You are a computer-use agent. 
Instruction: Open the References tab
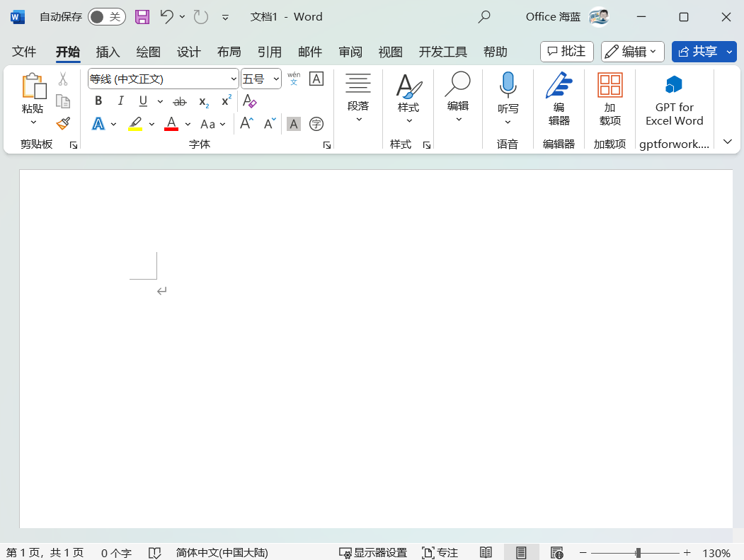click(270, 52)
